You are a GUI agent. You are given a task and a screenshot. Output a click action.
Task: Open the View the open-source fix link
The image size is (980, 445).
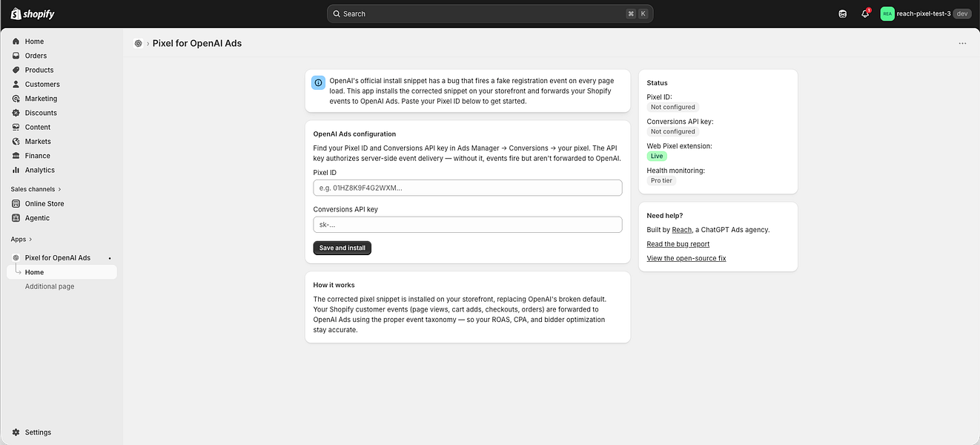pyautogui.click(x=686, y=258)
